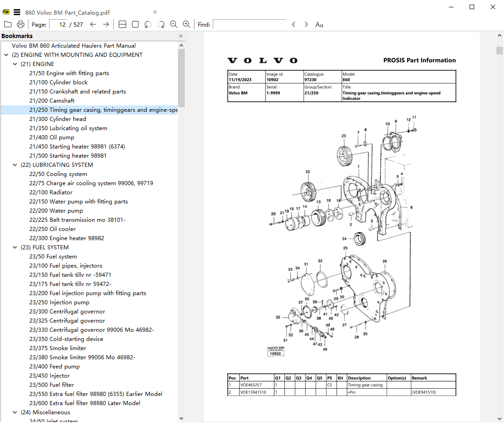The image size is (504, 423).
Task: Find next match arrow
Action: 306,24
